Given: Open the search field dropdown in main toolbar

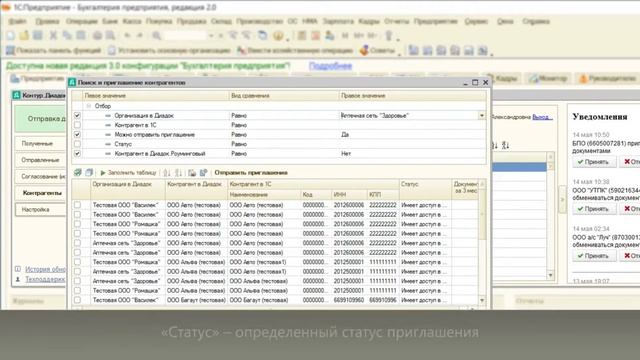Looking at the screenshot, I should [211, 36].
